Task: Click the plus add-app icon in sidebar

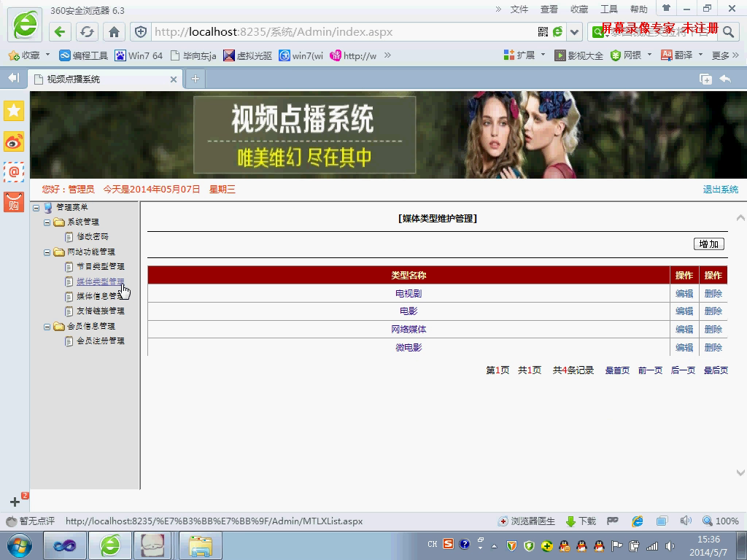Action: point(15,502)
